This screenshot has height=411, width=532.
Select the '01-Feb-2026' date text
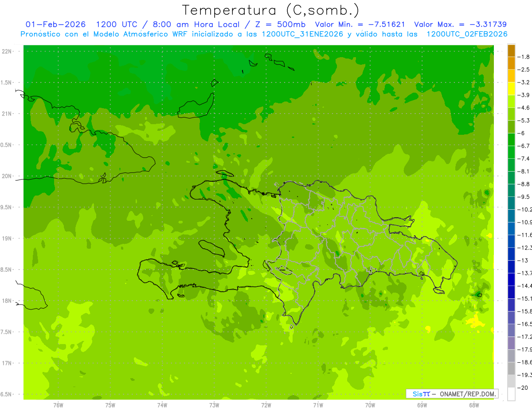[x=56, y=24]
